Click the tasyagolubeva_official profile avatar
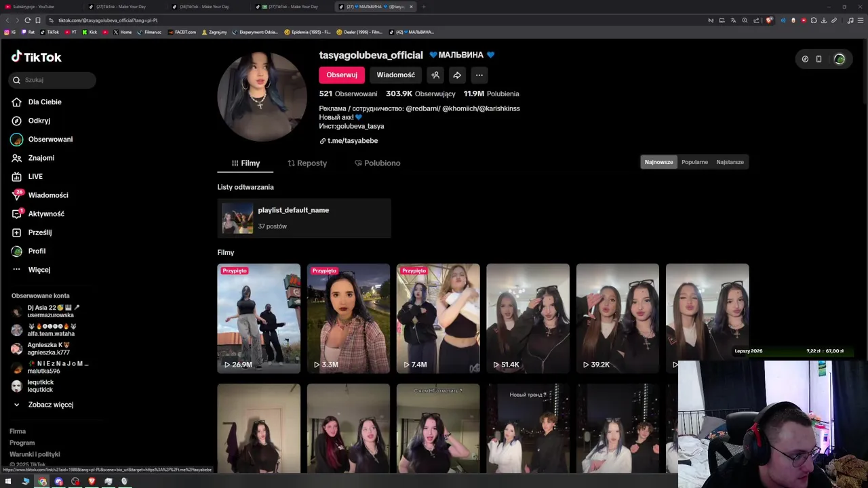 [x=262, y=96]
